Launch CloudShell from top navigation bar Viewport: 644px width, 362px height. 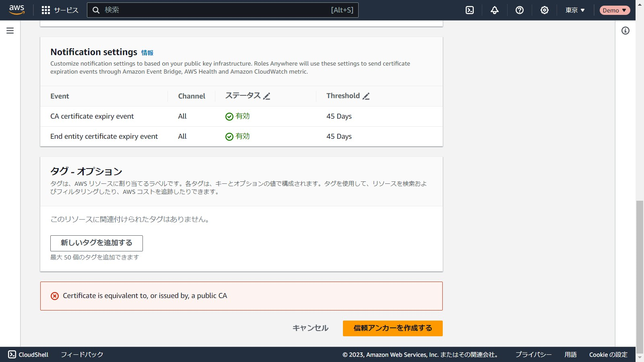click(470, 10)
